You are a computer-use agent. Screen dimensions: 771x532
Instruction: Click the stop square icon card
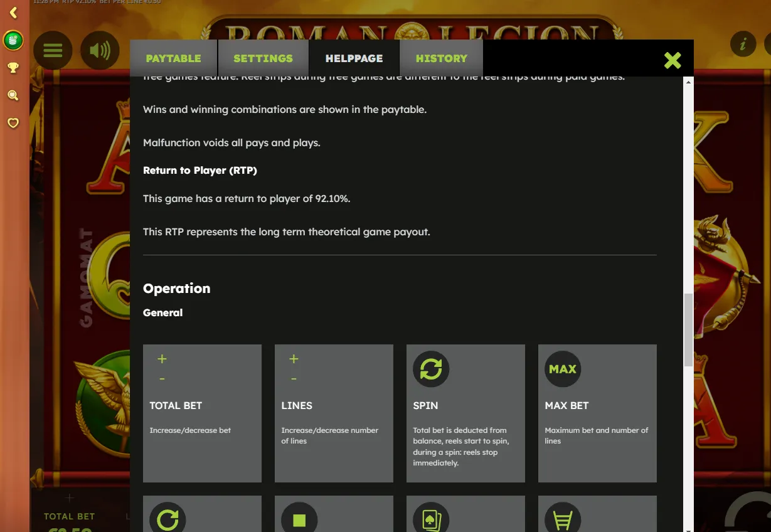[x=299, y=519]
